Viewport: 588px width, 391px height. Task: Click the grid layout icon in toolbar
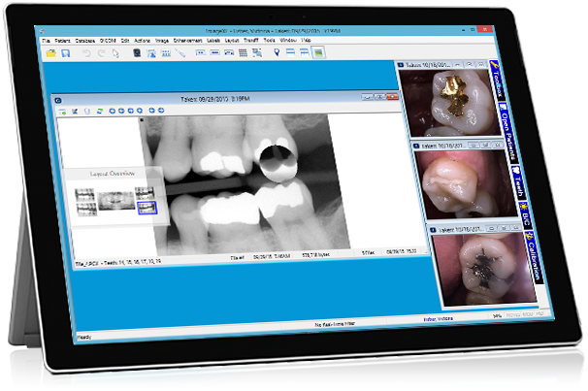242,53
